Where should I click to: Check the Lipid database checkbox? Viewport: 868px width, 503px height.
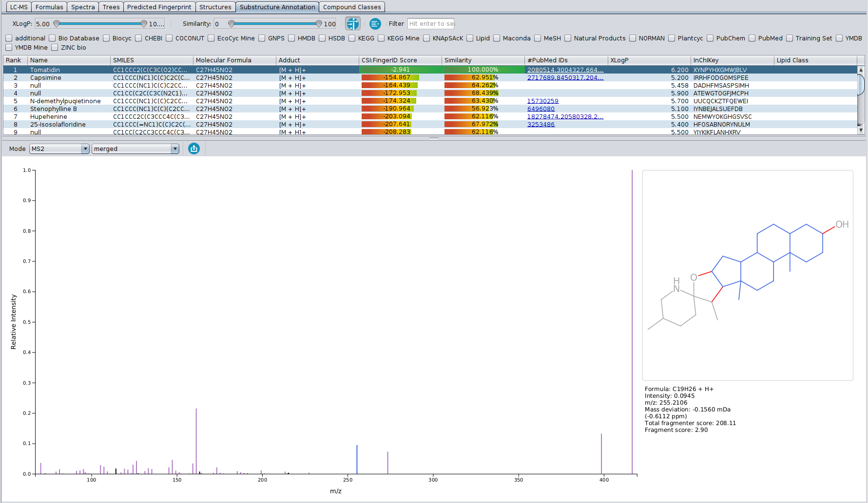click(x=470, y=38)
